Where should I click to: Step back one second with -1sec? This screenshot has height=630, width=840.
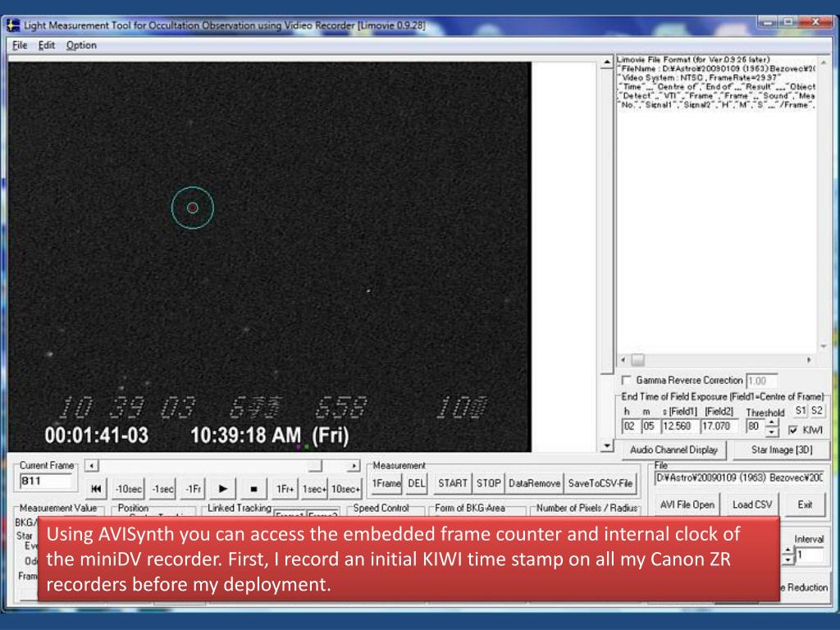[x=163, y=489]
